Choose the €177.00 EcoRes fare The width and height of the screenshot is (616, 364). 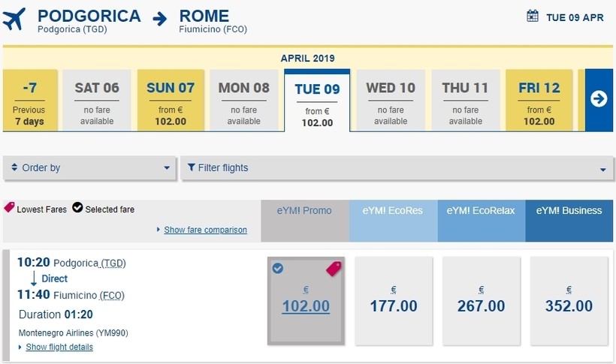393,301
